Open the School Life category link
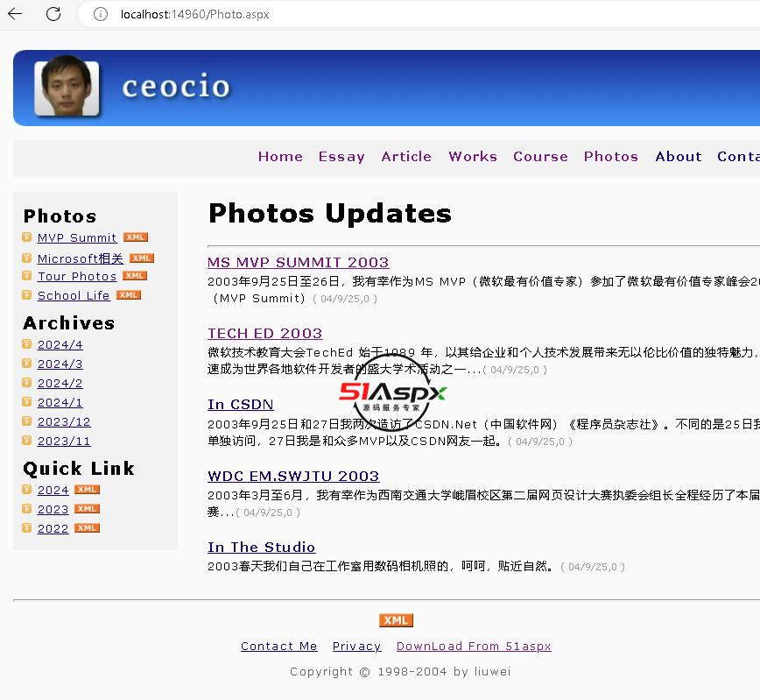 point(74,295)
